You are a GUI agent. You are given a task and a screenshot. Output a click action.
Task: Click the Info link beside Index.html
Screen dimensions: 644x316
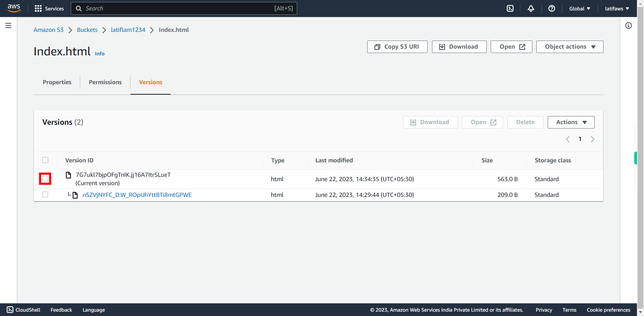(100, 54)
